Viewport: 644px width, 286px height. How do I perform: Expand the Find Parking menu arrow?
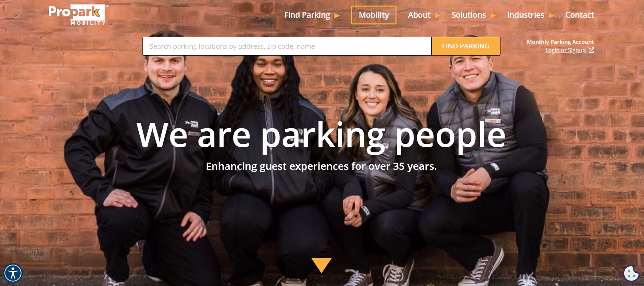click(337, 16)
